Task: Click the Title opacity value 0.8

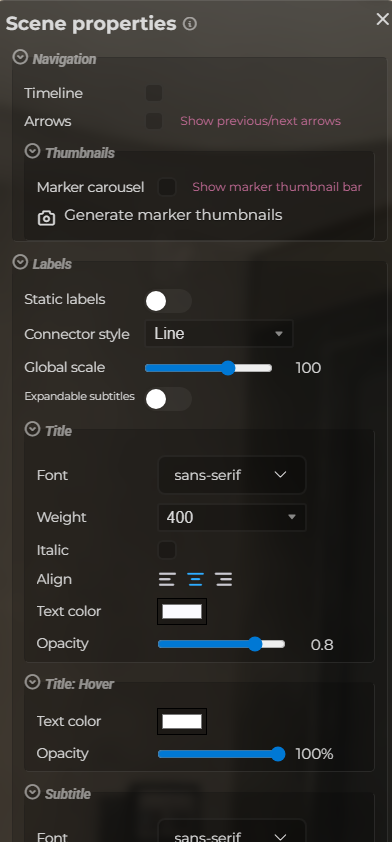Action: pos(322,644)
